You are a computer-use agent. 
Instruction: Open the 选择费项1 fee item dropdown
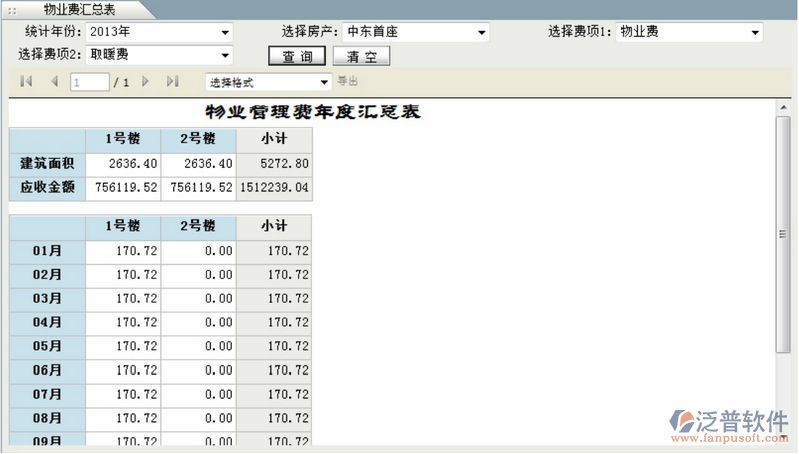[x=755, y=32]
